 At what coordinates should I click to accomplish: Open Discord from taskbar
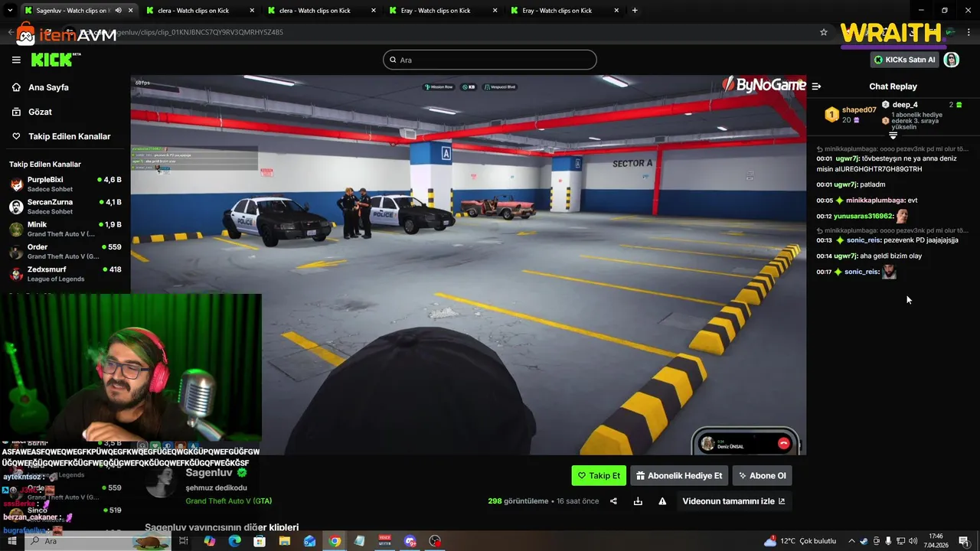(x=410, y=541)
